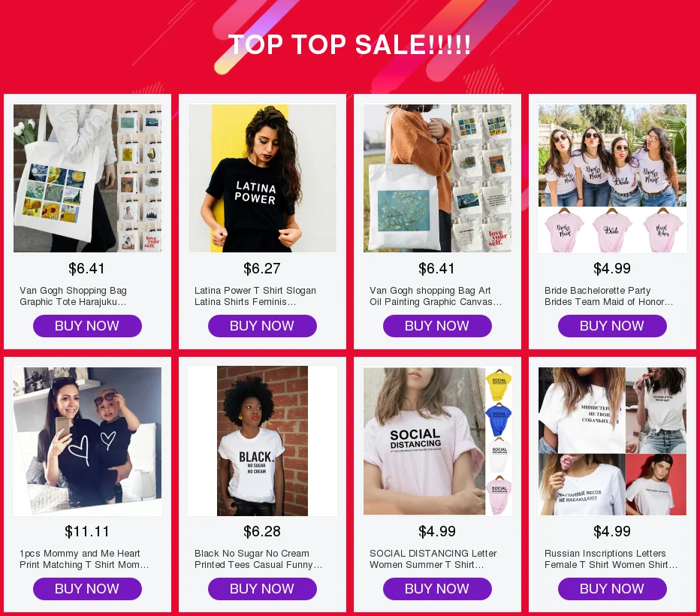
Task: Open the Bride Bachelorette Party shirts photo
Action: point(613,178)
